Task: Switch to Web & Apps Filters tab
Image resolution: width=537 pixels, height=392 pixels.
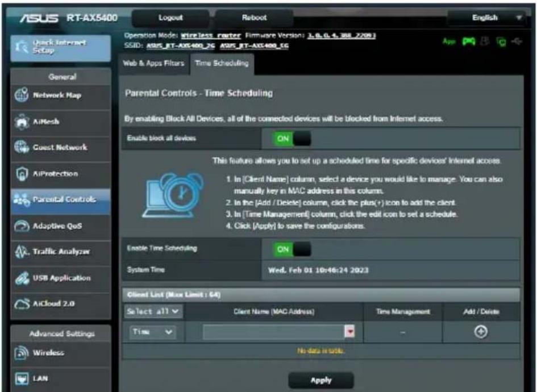Action: coord(153,63)
